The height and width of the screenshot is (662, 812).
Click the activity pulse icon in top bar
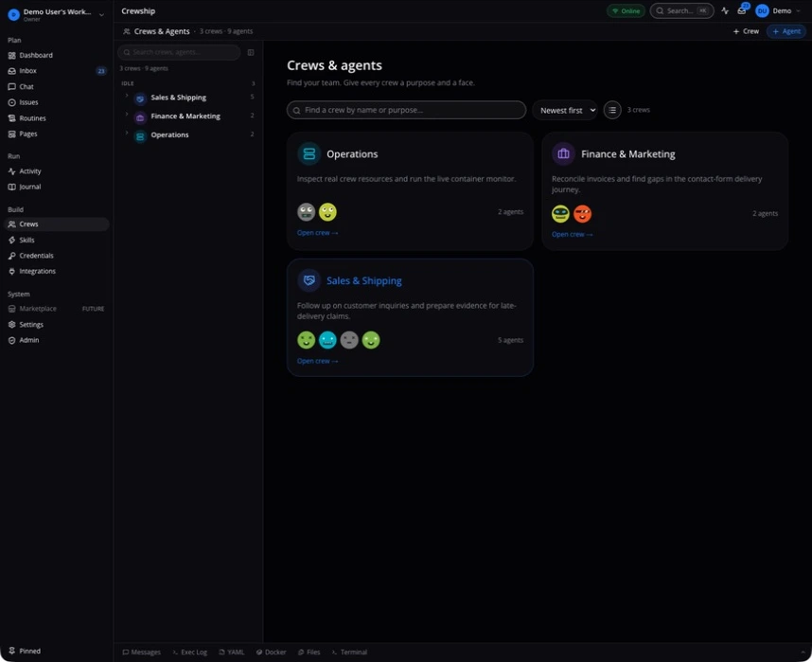[725, 10]
